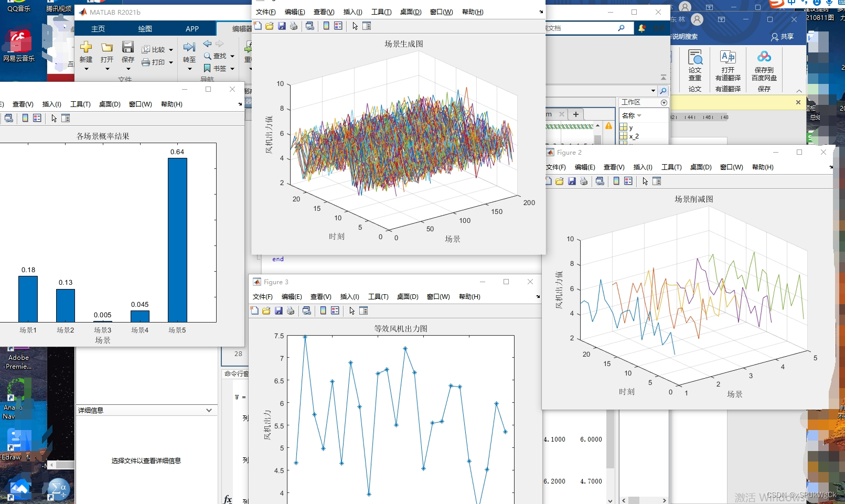Expand the 打开 dropdown arrow in MATLAB
The width and height of the screenshot is (845, 504).
[108, 69]
